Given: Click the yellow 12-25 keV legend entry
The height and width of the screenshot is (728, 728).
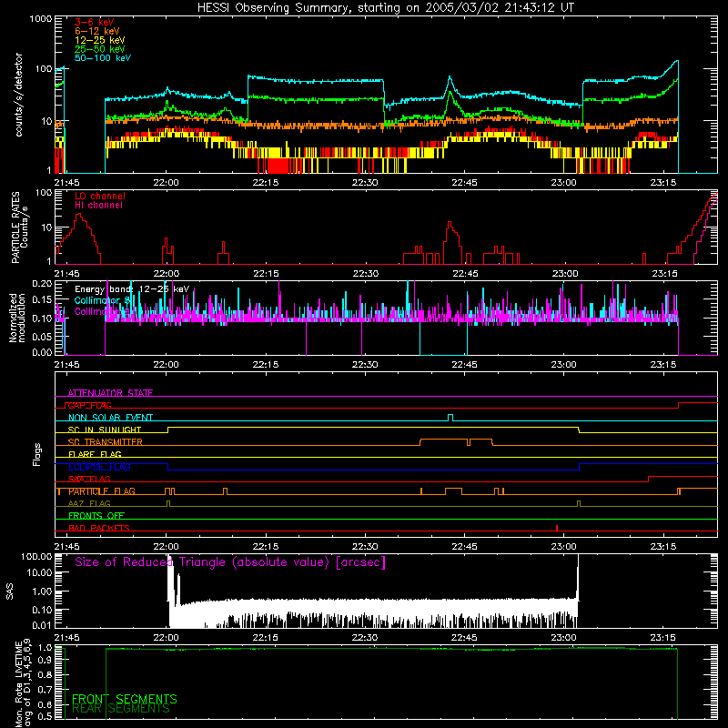Looking at the screenshot, I should pos(99,40).
